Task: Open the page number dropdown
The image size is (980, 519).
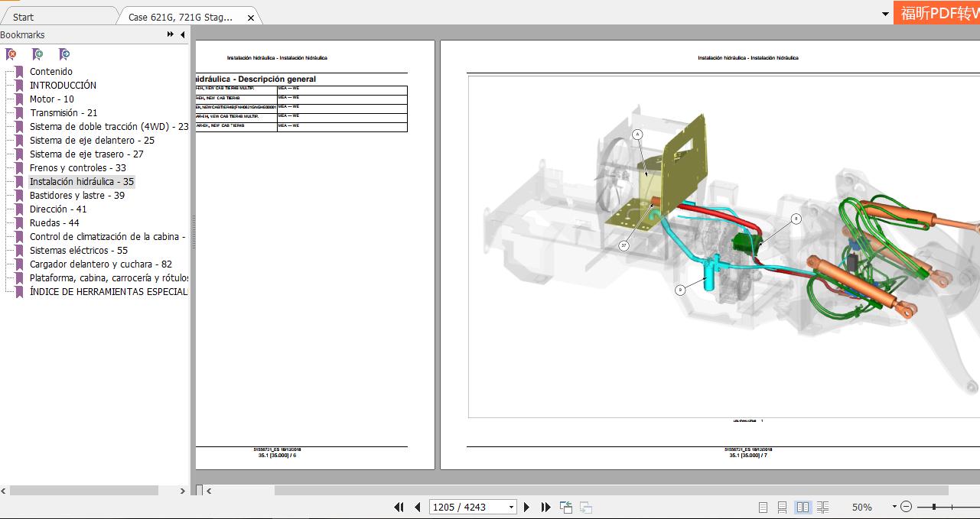Action: 511,507
